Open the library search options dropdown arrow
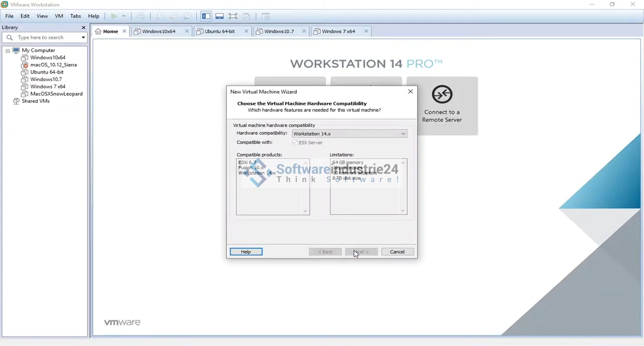 pos(83,37)
